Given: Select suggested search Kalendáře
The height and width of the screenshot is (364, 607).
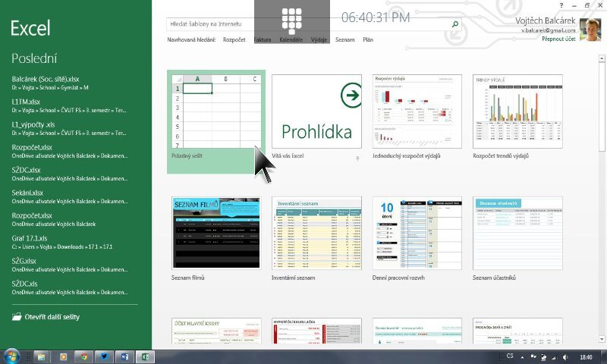Looking at the screenshot, I should pos(291,39).
